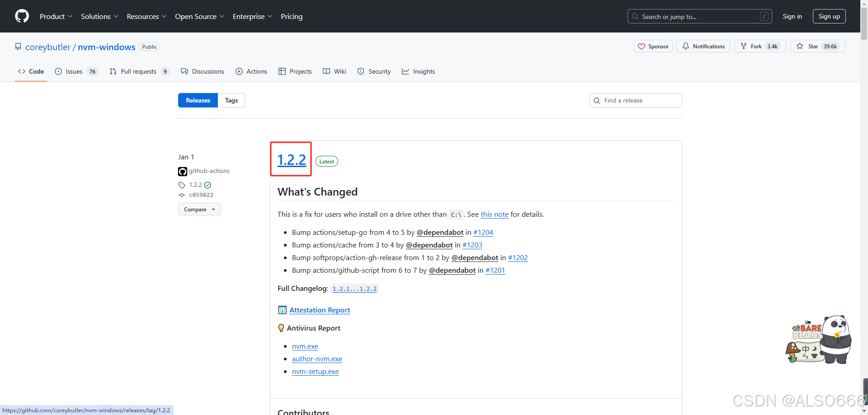Switch to the Pull requests tab
Image resolution: width=868 pixels, height=415 pixels.
139,71
